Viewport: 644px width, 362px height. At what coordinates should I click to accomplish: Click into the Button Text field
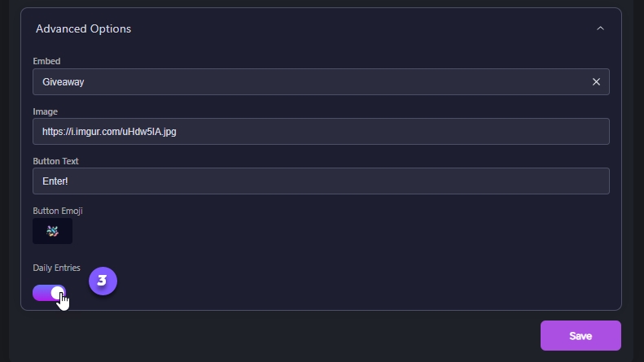pos(321,181)
